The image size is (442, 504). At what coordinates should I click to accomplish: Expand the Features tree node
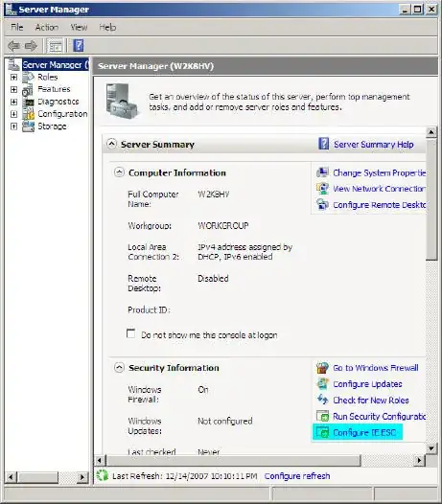tap(13, 89)
